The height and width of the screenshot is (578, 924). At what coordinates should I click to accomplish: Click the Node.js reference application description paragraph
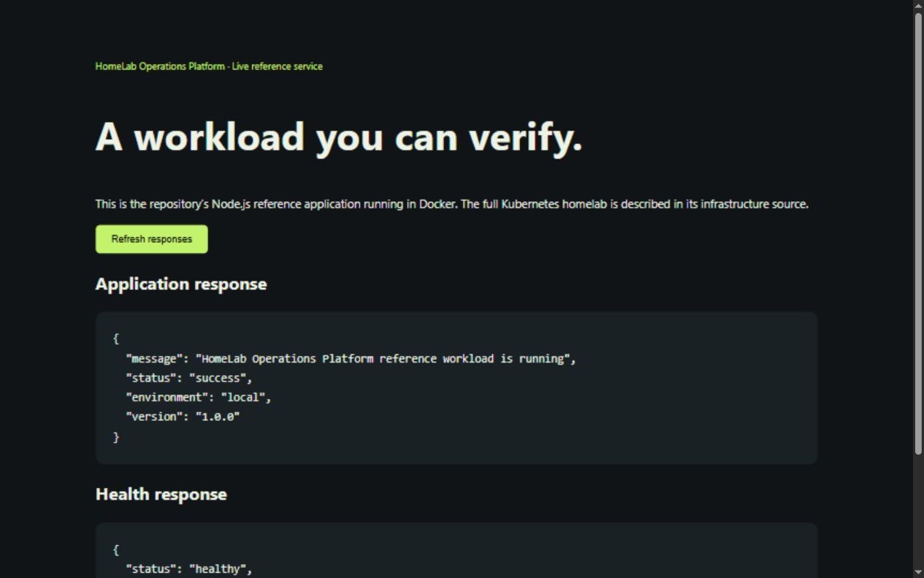pos(452,204)
